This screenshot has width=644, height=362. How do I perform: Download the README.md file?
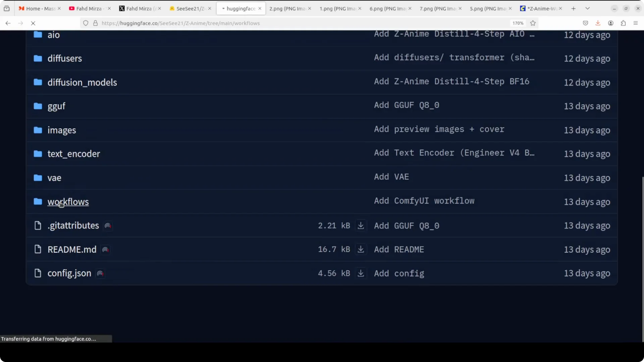coord(361,249)
